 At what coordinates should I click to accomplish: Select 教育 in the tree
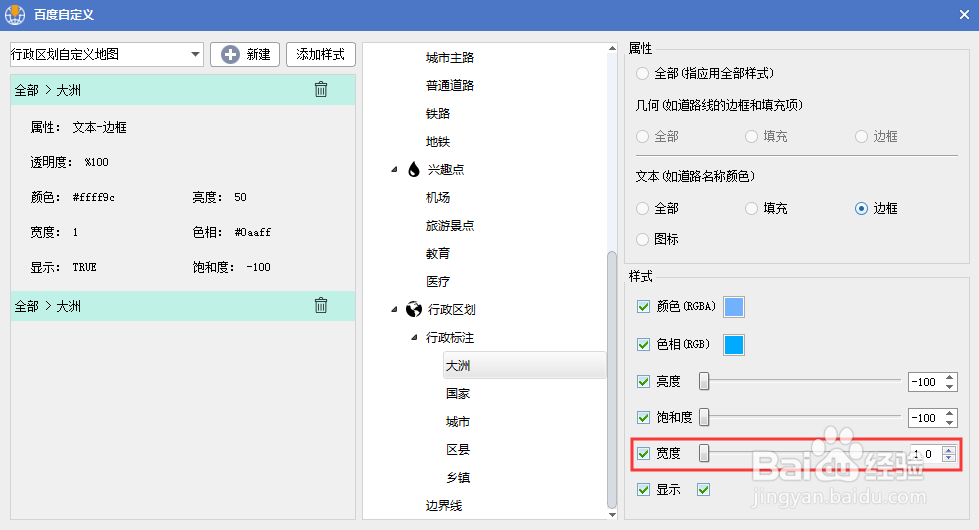coord(438,253)
